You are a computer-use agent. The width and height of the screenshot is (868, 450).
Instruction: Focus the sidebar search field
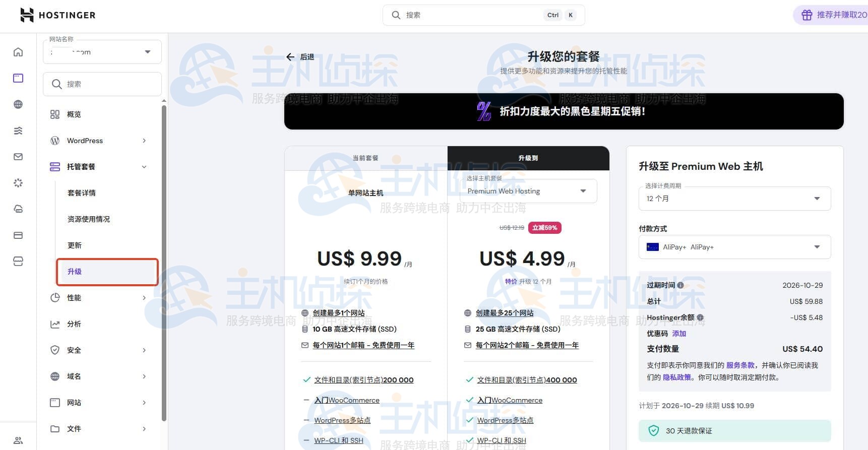[102, 84]
